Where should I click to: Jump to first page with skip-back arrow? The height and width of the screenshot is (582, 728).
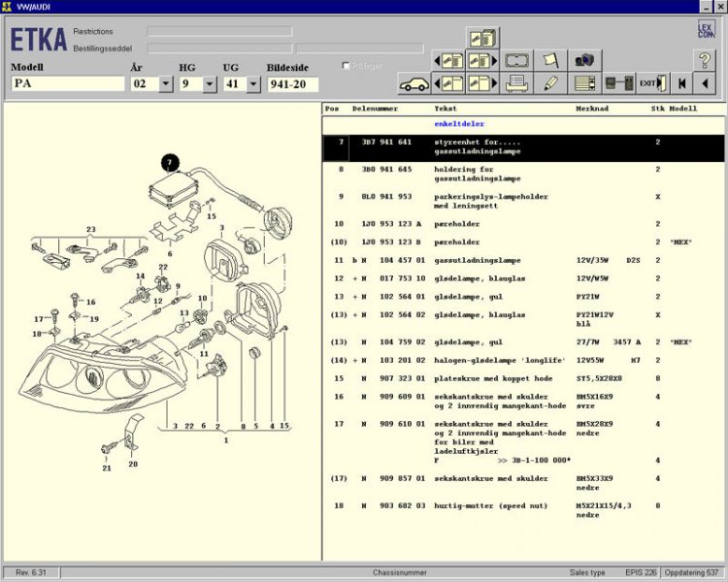point(682,83)
